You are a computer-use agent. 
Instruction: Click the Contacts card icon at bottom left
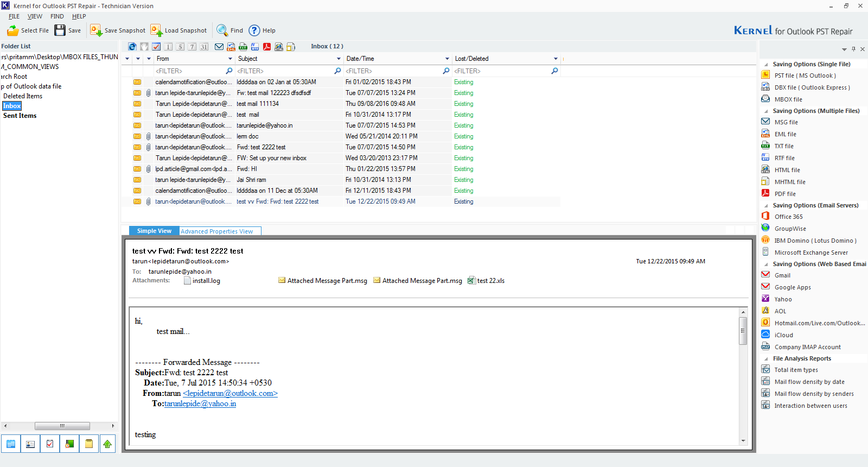pos(30,444)
